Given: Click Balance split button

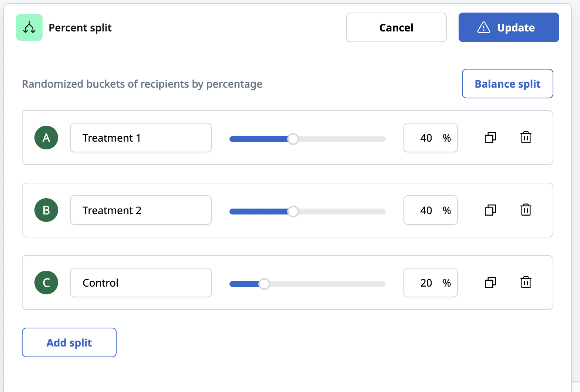Looking at the screenshot, I should 507,84.
